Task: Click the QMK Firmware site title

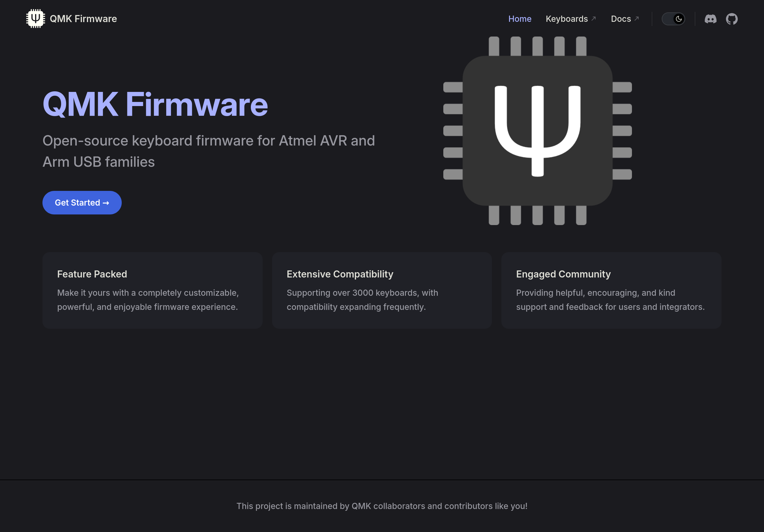Action: point(83,19)
